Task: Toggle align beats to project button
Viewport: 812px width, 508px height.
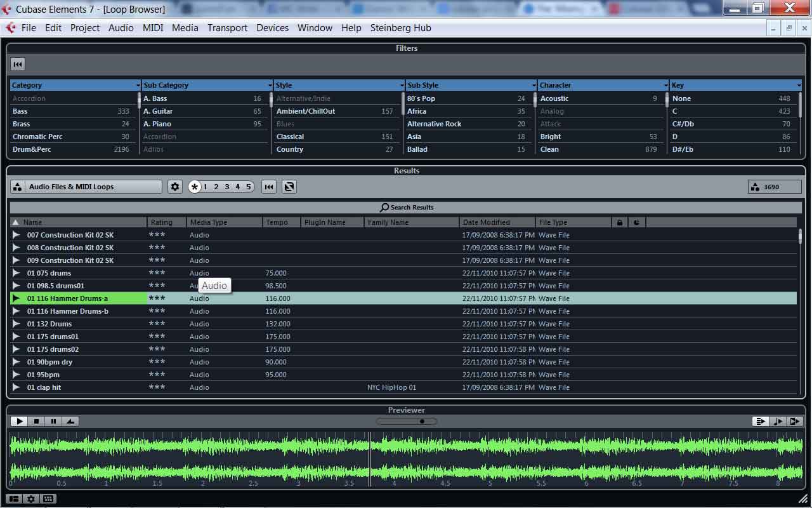Action: tap(778, 421)
